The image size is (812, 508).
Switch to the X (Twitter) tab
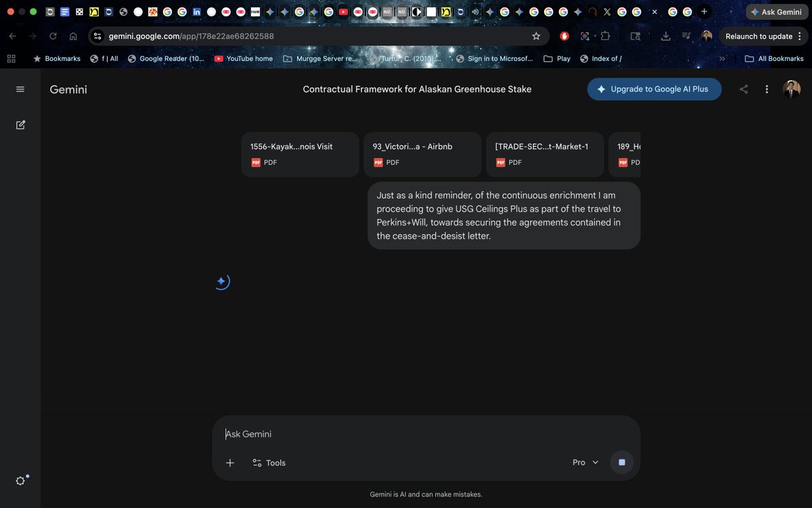pyautogui.click(x=606, y=12)
